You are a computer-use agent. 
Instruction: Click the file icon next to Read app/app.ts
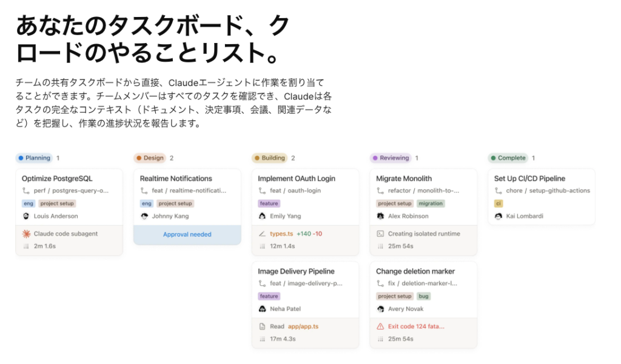[x=262, y=326]
